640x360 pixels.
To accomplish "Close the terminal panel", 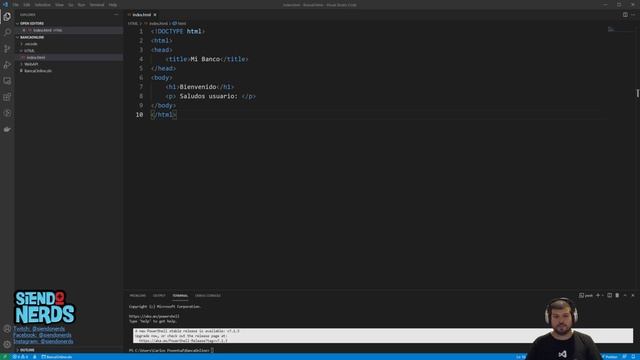I will [633, 295].
